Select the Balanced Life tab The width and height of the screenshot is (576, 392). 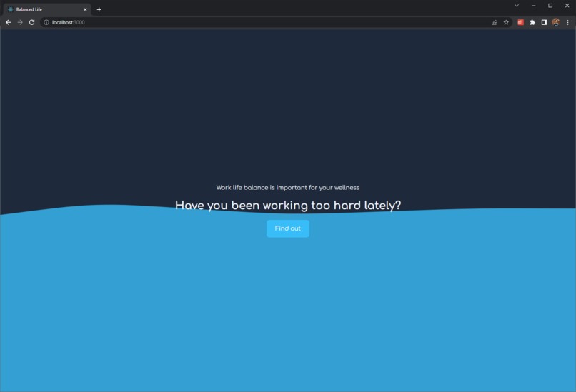(x=47, y=9)
